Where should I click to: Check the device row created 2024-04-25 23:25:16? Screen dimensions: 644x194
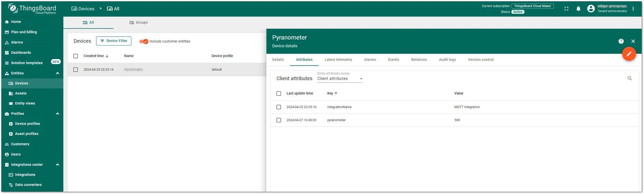[75, 69]
